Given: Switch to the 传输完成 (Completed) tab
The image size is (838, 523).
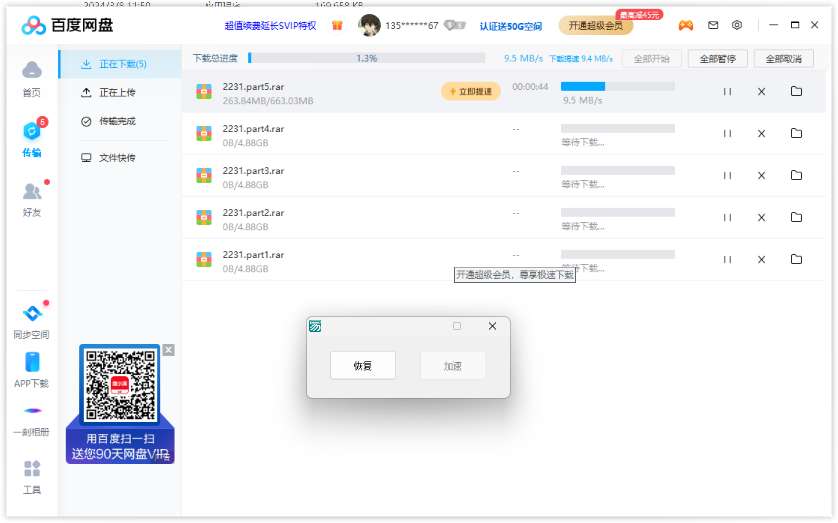Looking at the screenshot, I should point(117,122).
